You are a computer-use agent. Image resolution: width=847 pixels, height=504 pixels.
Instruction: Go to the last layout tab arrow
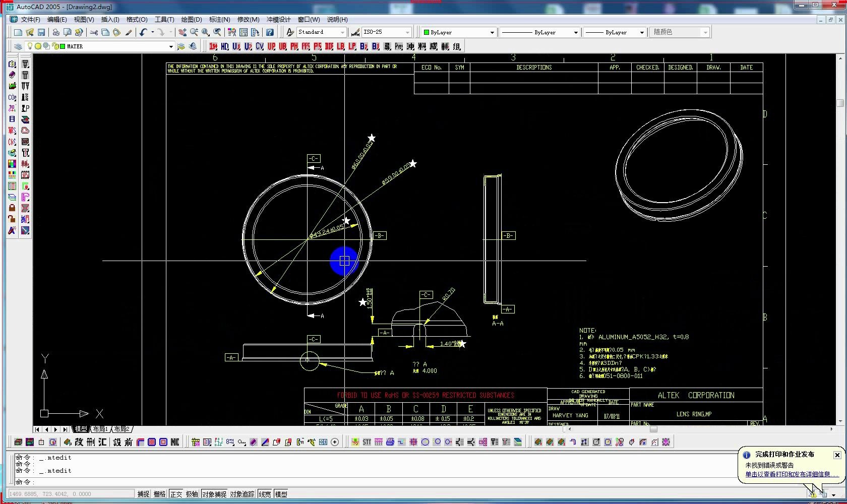65,429
